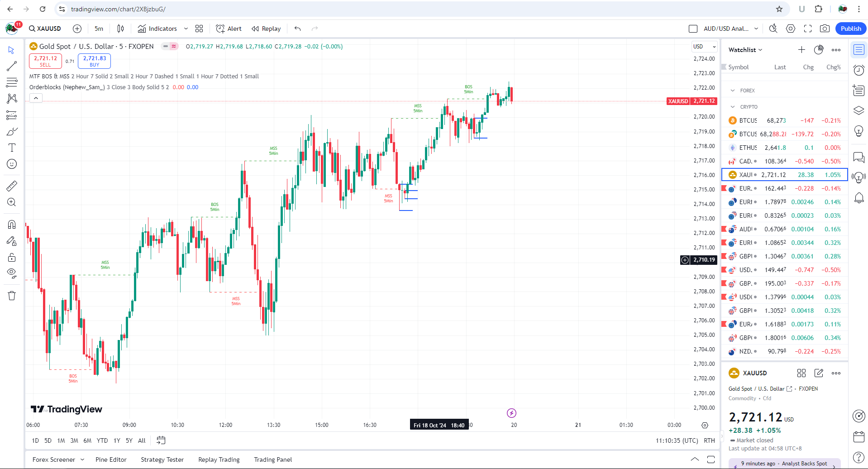The height and width of the screenshot is (469, 868).
Task: Activate the Zoom In tool
Action: (11, 202)
